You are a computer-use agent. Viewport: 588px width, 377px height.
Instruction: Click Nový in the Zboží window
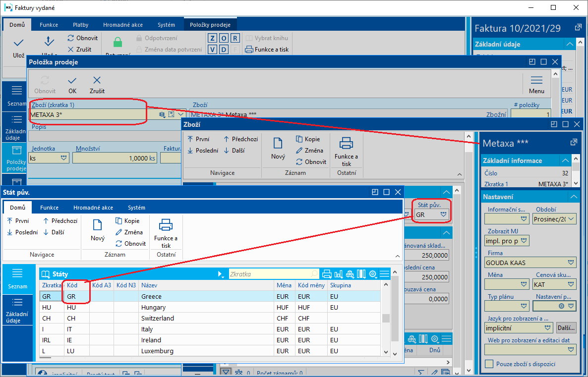pos(278,149)
